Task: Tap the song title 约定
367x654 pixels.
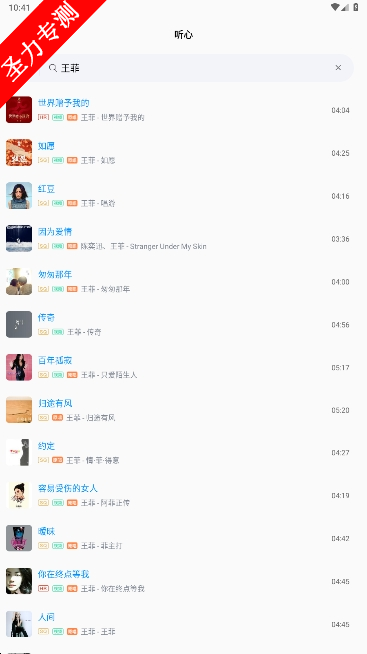Action: tap(46, 446)
